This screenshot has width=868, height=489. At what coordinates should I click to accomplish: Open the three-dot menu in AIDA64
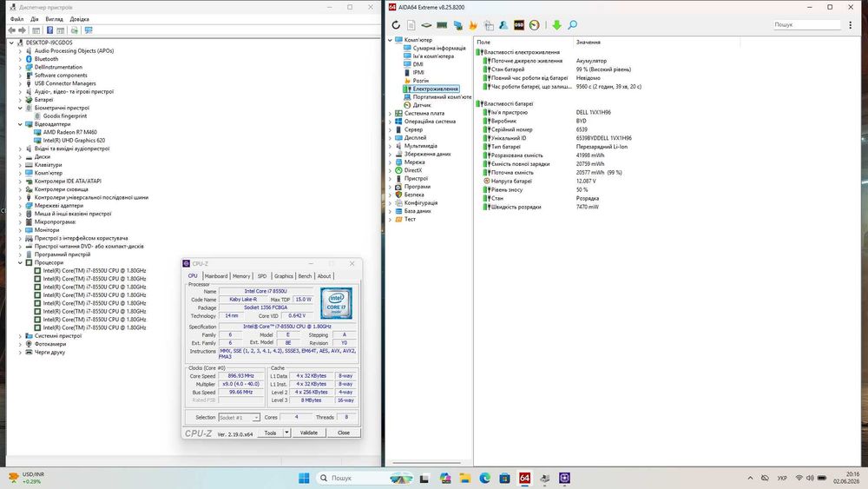851,25
